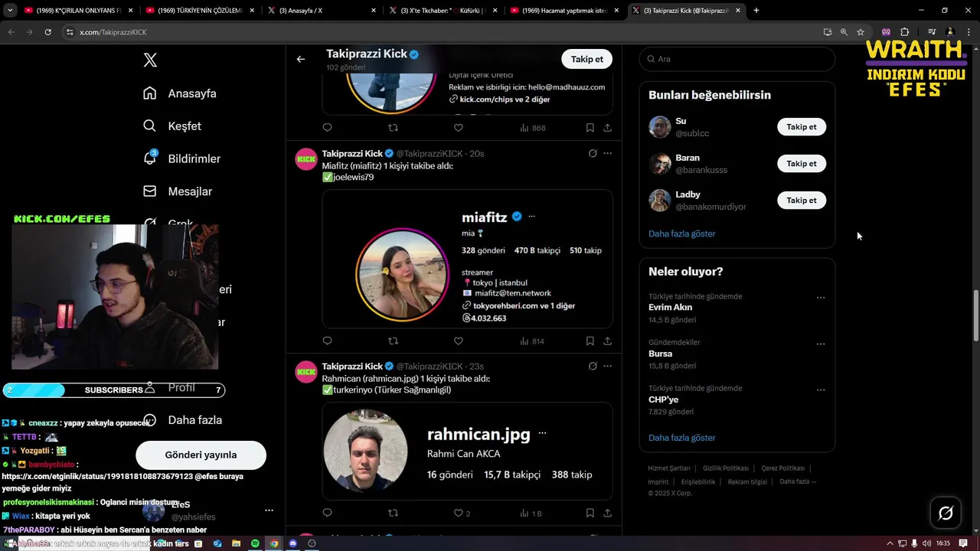The image size is (980, 551).
Task: Open more options on Miafitz post
Action: tap(608, 153)
